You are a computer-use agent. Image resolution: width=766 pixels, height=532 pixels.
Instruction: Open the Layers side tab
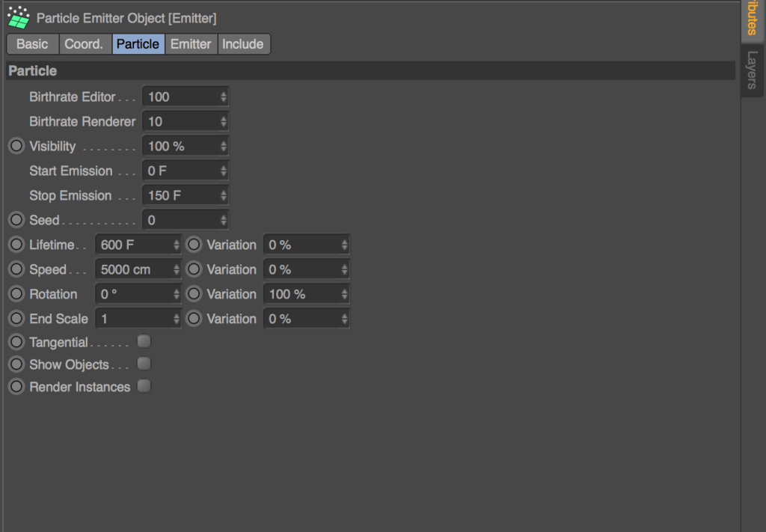pos(753,70)
